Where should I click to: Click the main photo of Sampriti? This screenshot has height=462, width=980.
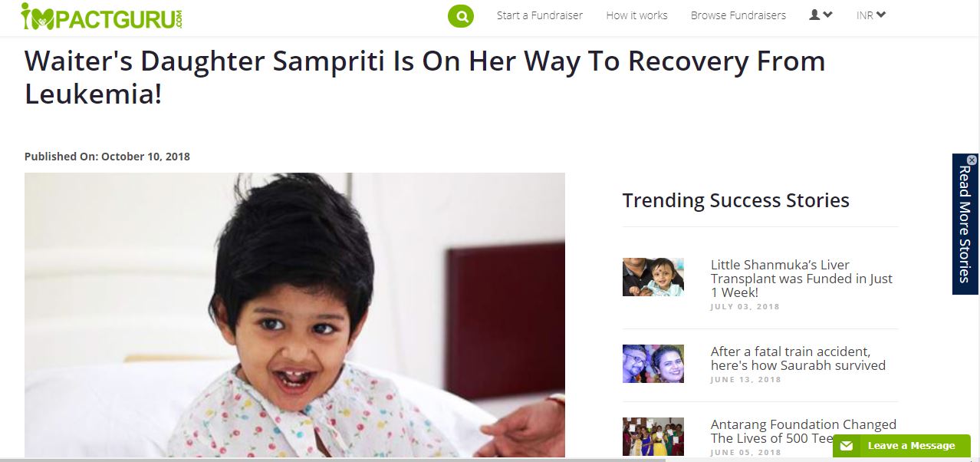tap(294, 315)
